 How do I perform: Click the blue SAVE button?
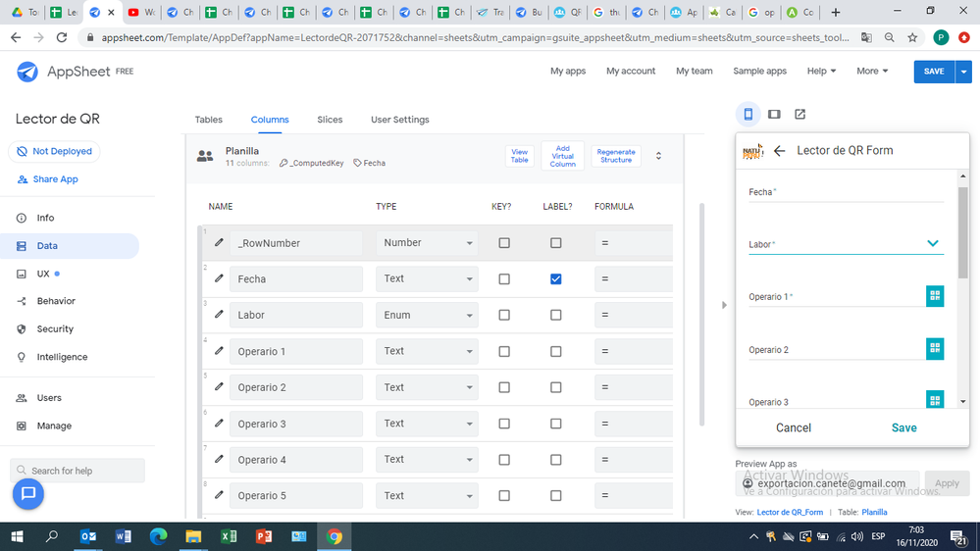[x=934, y=72]
